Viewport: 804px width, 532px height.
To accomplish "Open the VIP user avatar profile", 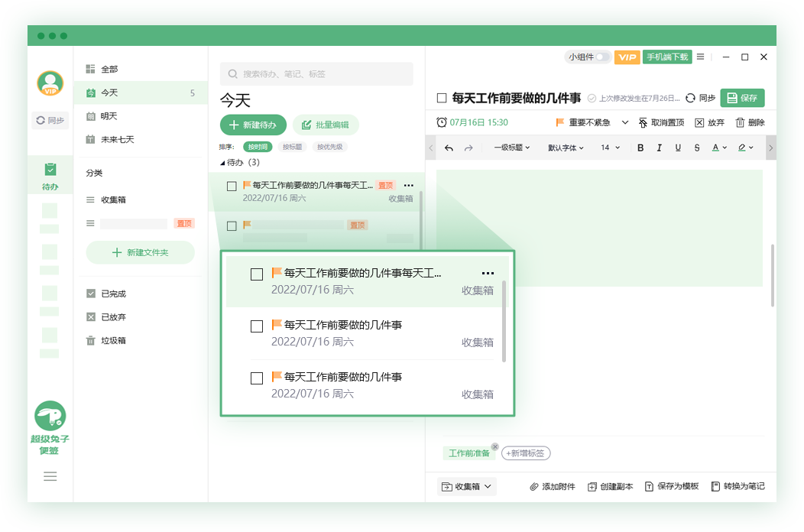I will pyautogui.click(x=50, y=83).
